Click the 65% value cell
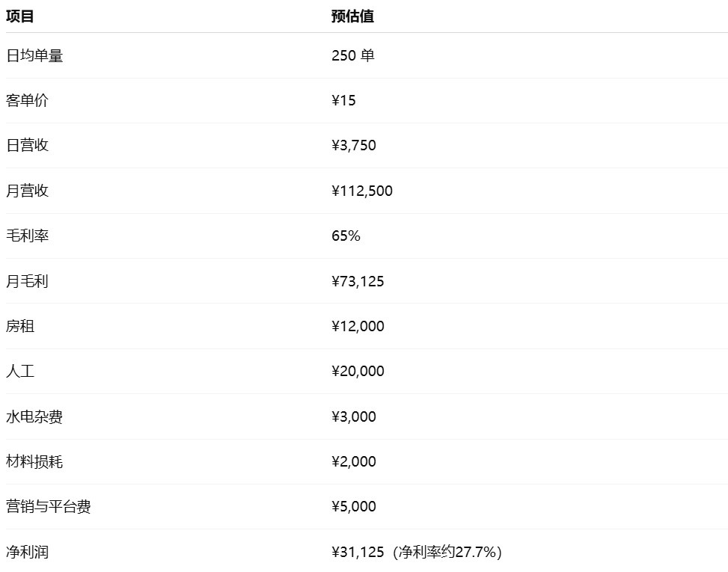The height and width of the screenshot is (572, 728). pos(346,236)
